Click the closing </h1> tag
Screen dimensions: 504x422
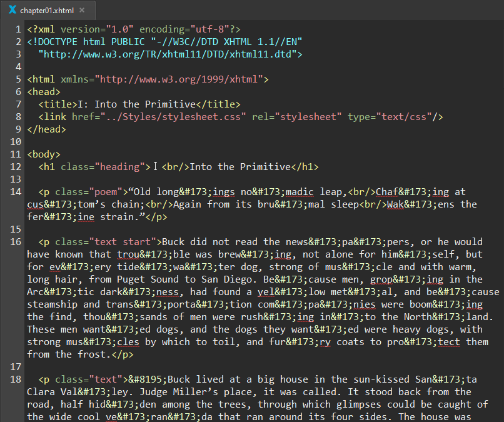click(x=305, y=167)
